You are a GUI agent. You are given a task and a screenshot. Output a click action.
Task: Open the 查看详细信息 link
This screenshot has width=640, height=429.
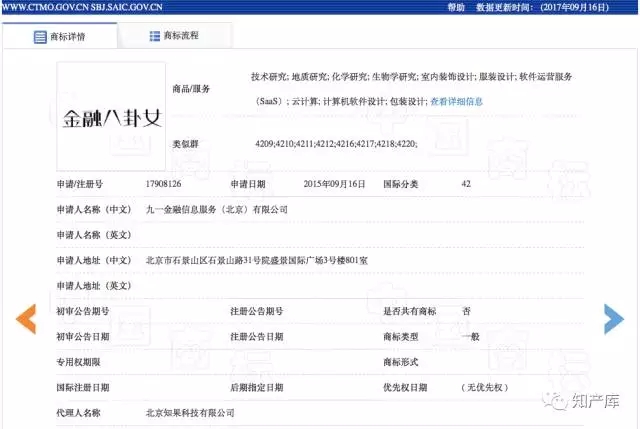tap(456, 101)
